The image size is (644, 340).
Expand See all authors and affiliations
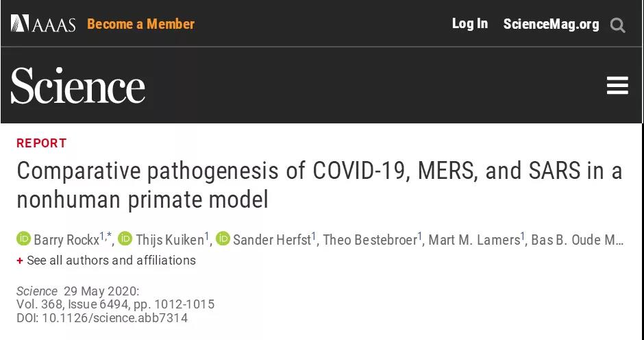(111, 260)
